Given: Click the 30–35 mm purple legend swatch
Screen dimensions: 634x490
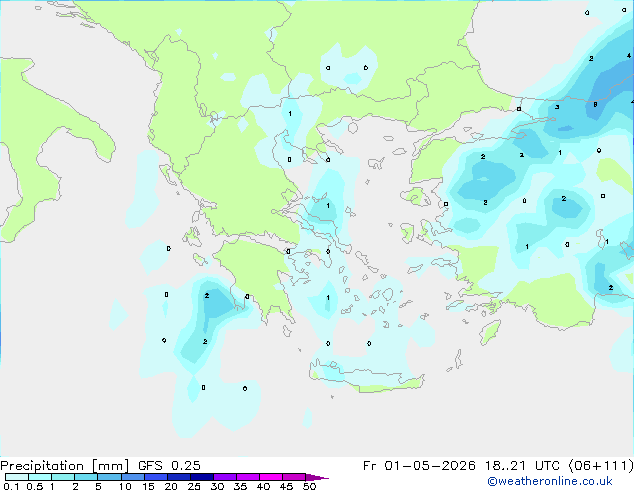Looking at the screenshot, I should pyautogui.click(x=224, y=477).
